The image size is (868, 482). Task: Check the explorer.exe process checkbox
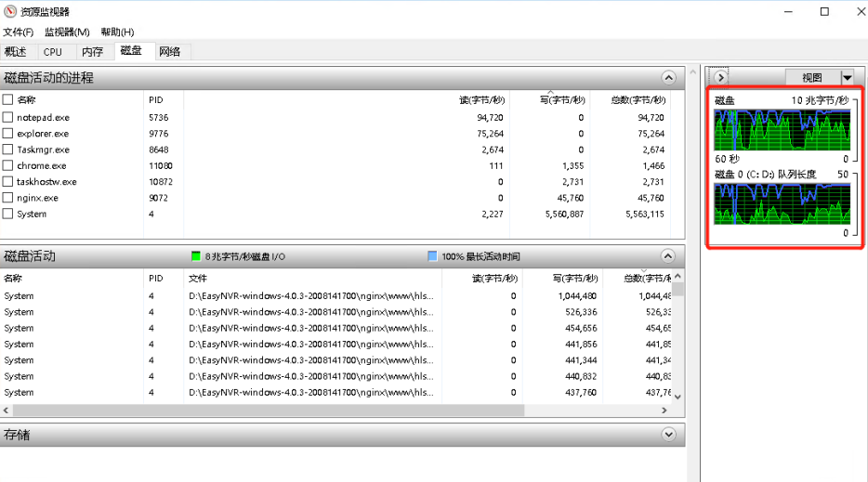pyautogui.click(x=7, y=134)
